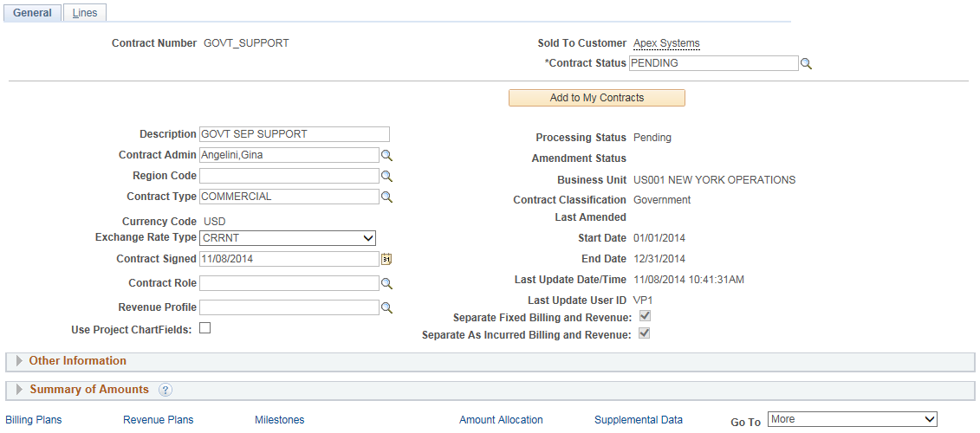Switch to the Lines tab
The height and width of the screenshot is (433, 980).
coord(85,13)
